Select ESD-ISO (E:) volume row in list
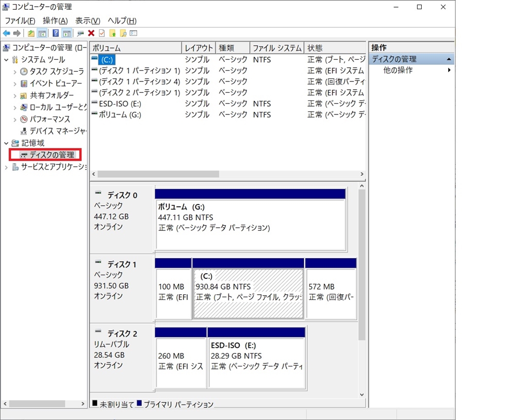This screenshot has width=528, height=420. [228, 104]
